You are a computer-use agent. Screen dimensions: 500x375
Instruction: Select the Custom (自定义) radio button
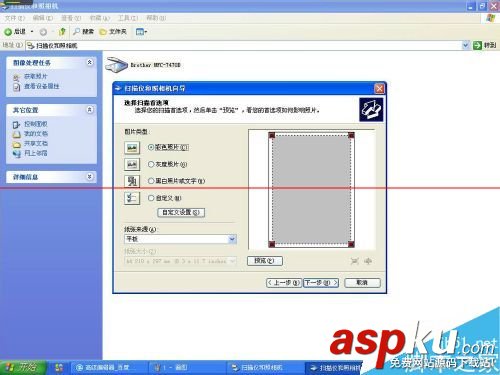coord(151,198)
